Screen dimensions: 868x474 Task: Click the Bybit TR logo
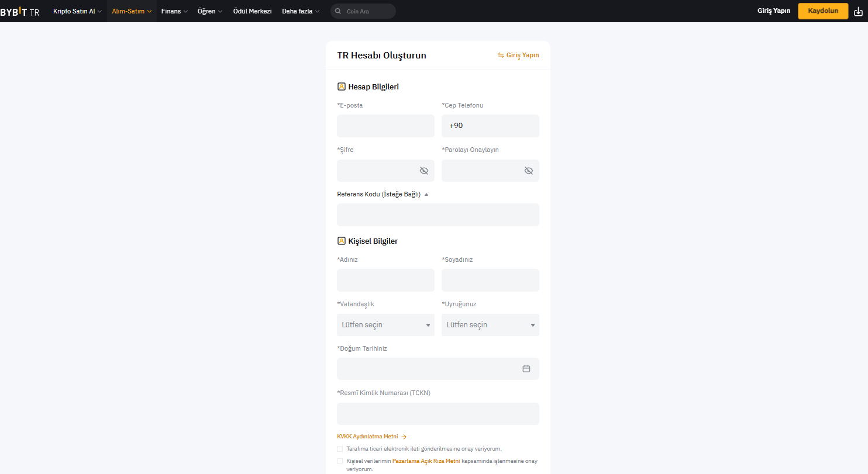(20, 11)
